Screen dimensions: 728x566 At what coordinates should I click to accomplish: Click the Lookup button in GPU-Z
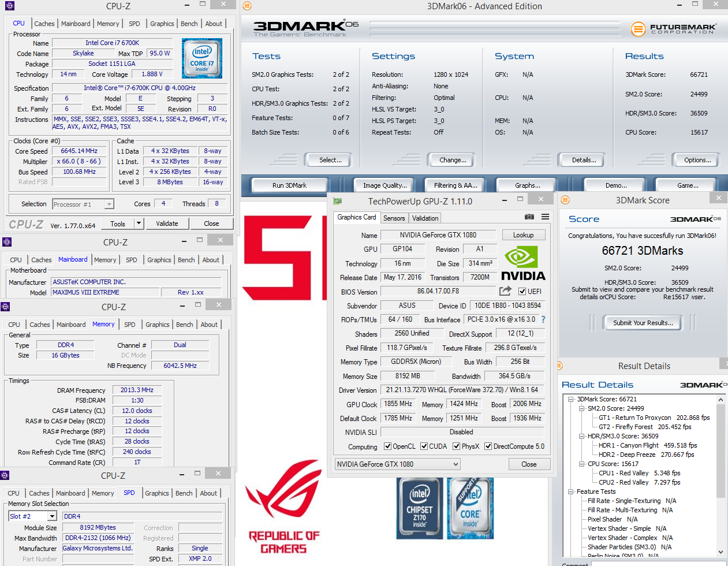523,235
